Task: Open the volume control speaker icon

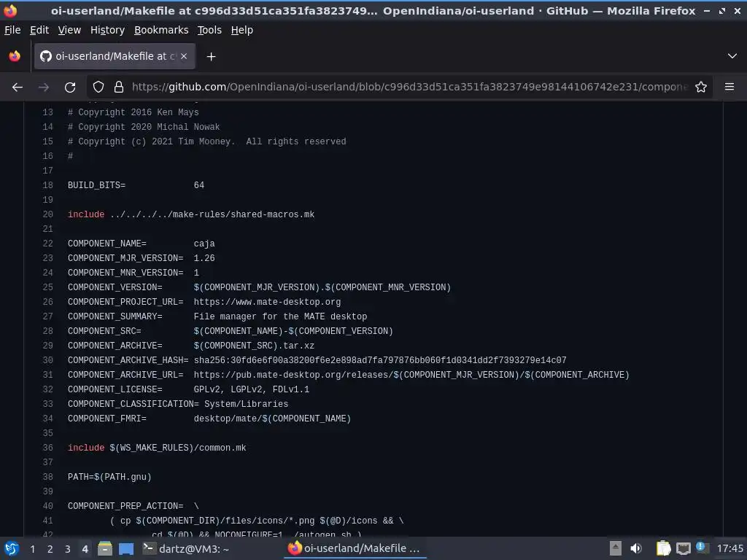Action: (636, 548)
